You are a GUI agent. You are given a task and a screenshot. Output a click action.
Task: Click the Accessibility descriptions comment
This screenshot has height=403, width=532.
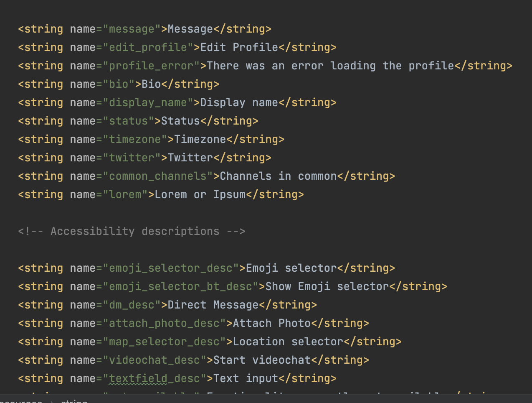coord(131,231)
